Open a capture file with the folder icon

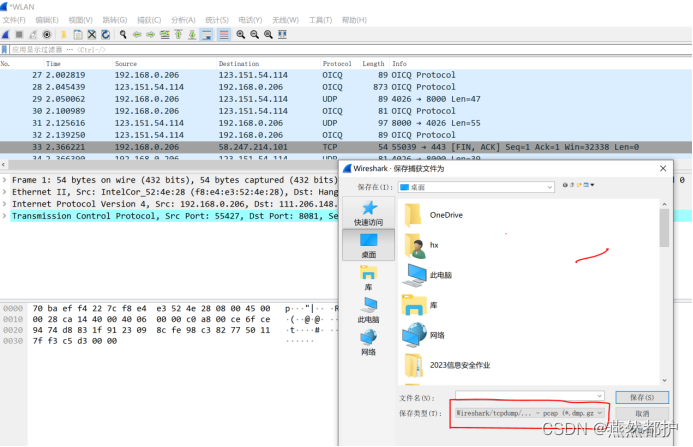coord(64,34)
